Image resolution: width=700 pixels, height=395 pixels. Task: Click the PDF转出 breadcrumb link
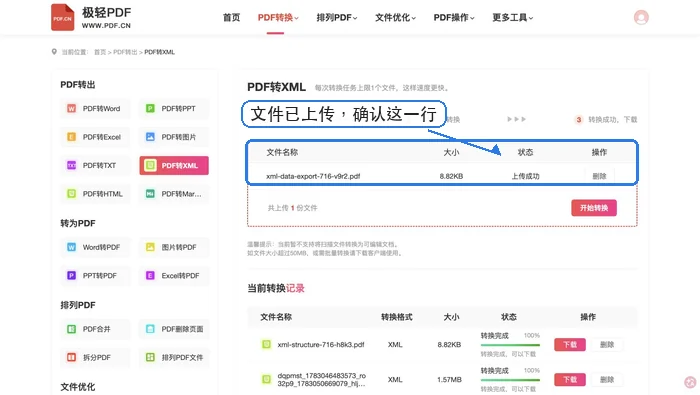(125, 52)
